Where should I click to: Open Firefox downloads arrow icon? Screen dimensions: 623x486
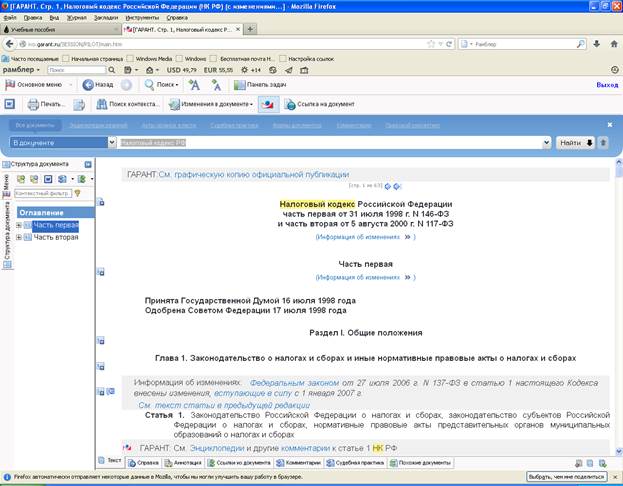tap(596, 44)
